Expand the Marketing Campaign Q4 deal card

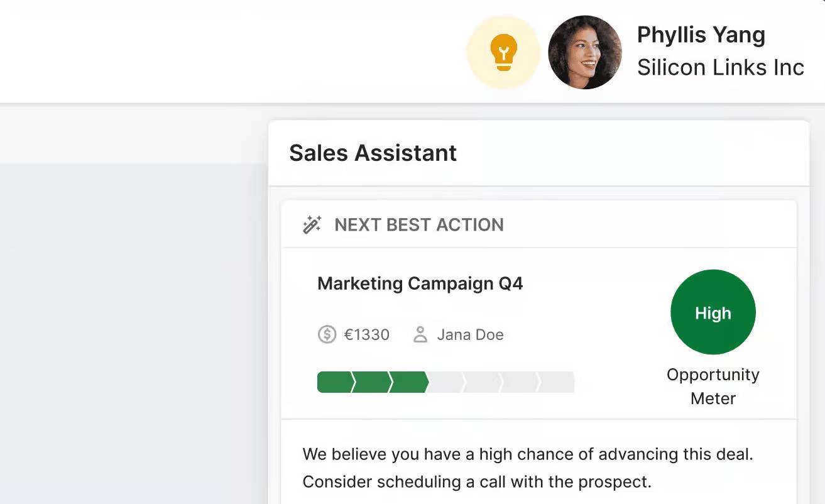420,283
